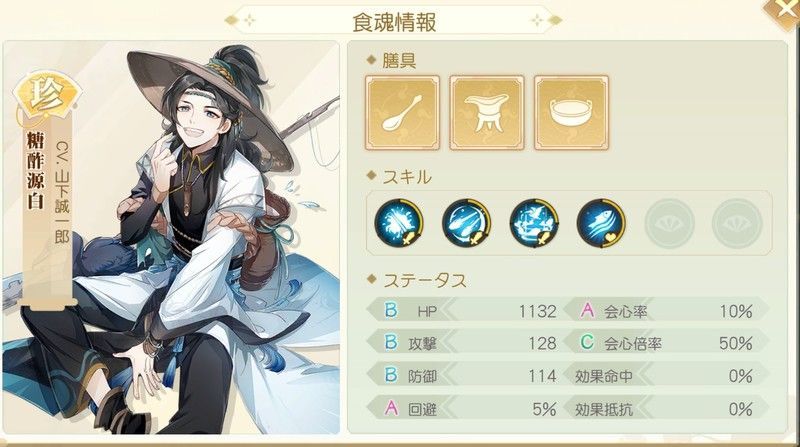800x447 pixels.
Task: Select the HP status row
Action: click(463, 310)
